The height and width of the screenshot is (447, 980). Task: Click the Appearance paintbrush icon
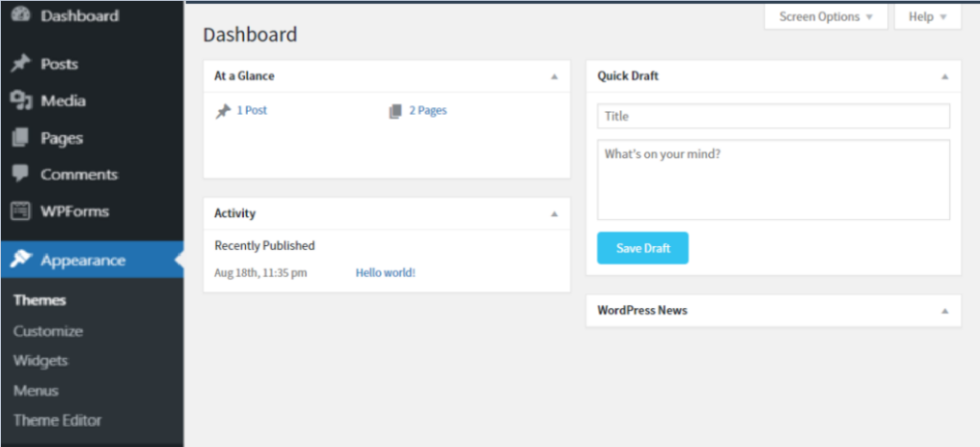click(x=21, y=259)
